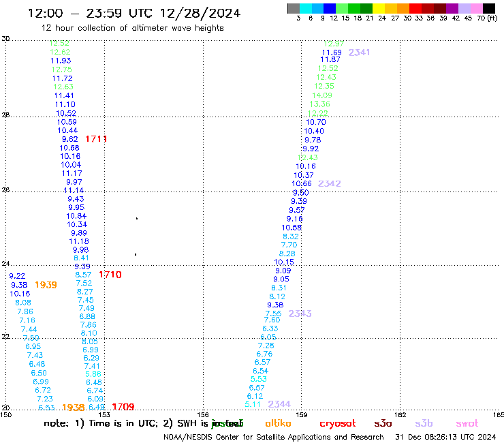Click the wave height value 14.09
The height and width of the screenshot is (443, 504).
322,95
